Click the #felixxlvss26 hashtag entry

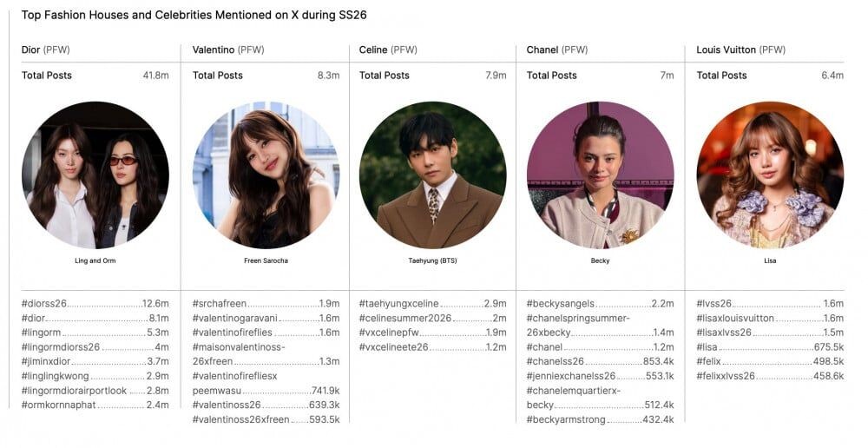[726, 376]
